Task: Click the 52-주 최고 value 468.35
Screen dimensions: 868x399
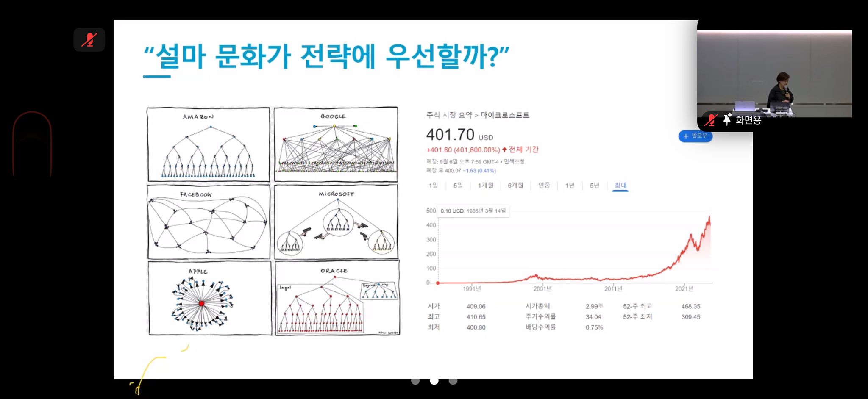Action: click(691, 306)
